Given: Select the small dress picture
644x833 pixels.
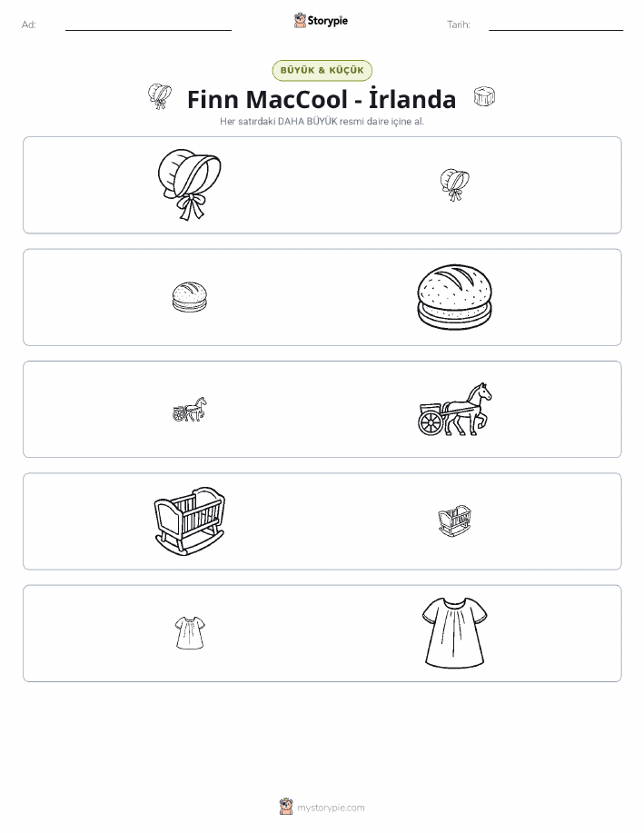Looking at the screenshot, I should point(190,633).
